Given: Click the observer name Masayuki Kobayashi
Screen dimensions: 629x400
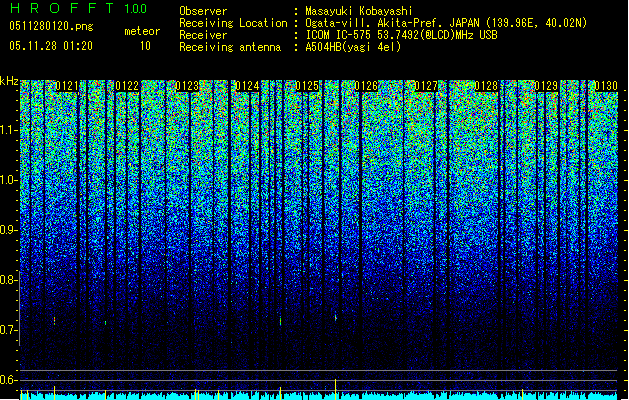Looking at the screenshot, I should click(359, 11).
